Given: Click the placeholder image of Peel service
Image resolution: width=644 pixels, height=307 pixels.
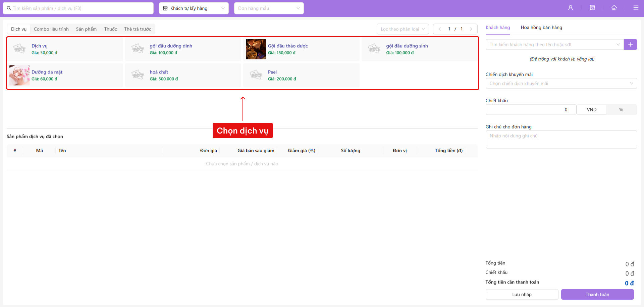Looking at the screenshot, I should 256,75.
